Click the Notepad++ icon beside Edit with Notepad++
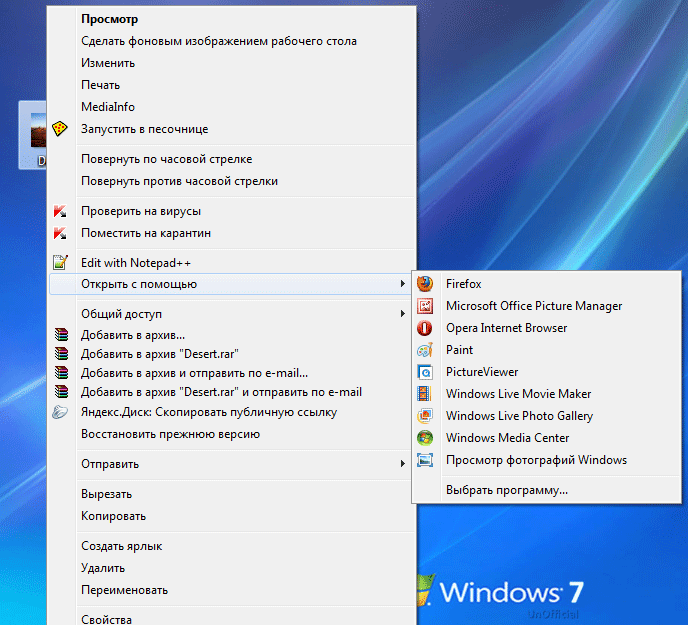Screen dimensions: 688x625 click(x=61, y=263)
